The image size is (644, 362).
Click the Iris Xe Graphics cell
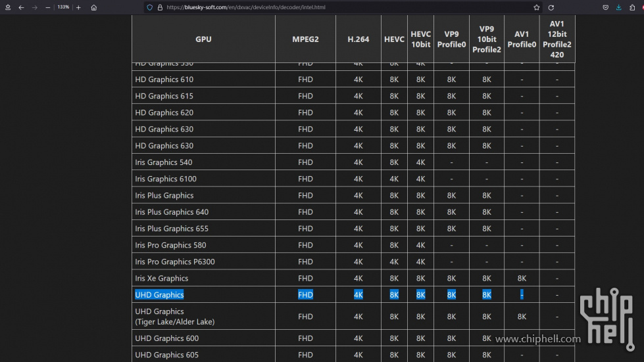tap(203, 279)
